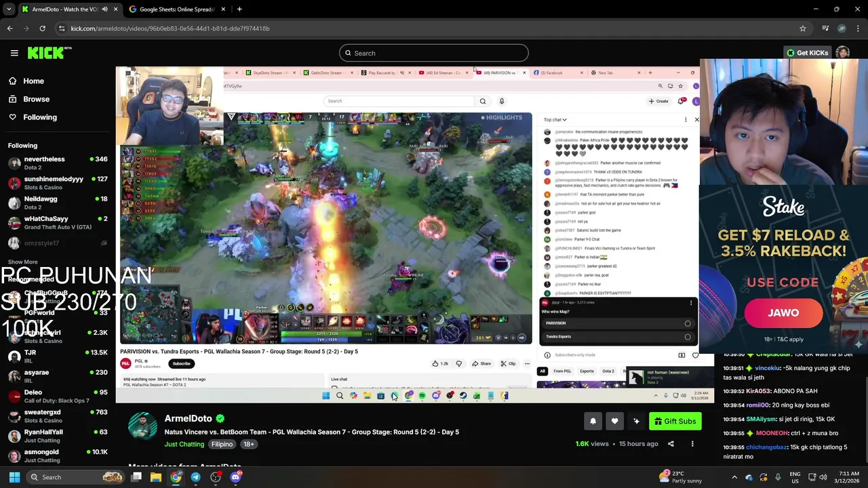Share the video via share icon
868x488 pixels.
pyautogui.click(x=671, y=444)
